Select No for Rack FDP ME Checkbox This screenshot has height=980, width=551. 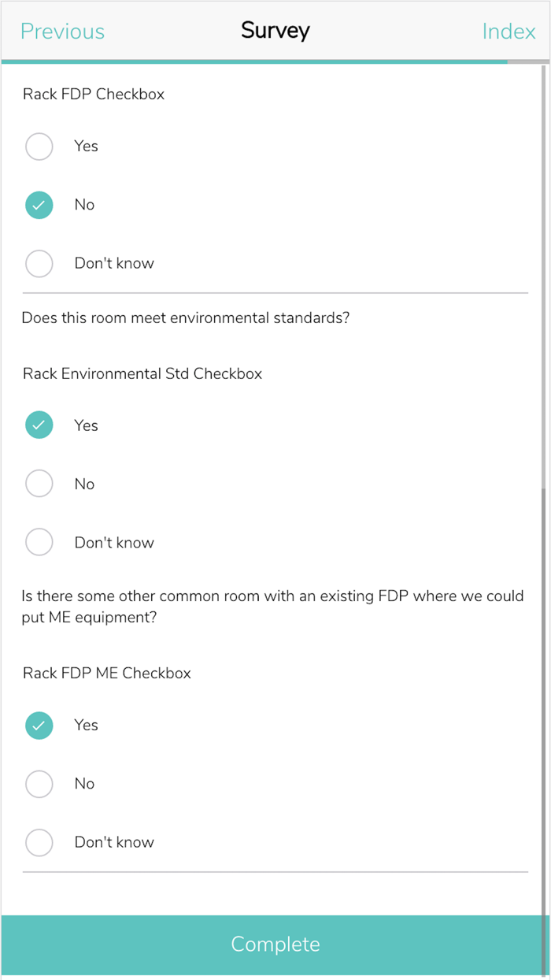[x=39, y=783]
